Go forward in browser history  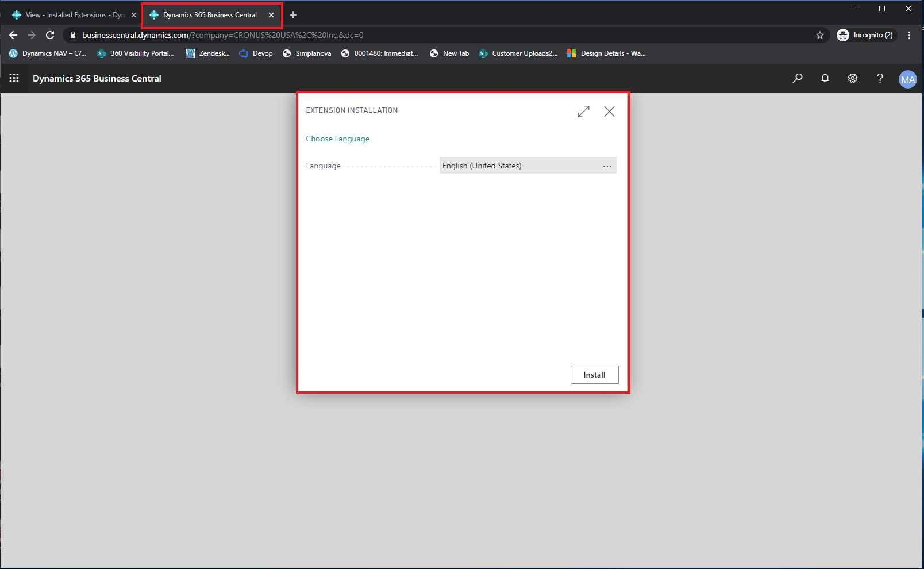[32, 35]
